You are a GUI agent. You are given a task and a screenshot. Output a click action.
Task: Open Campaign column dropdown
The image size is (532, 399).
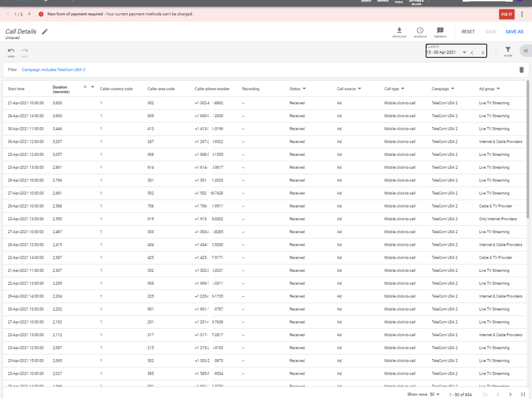pyautogui.click(x=453, y=88)
